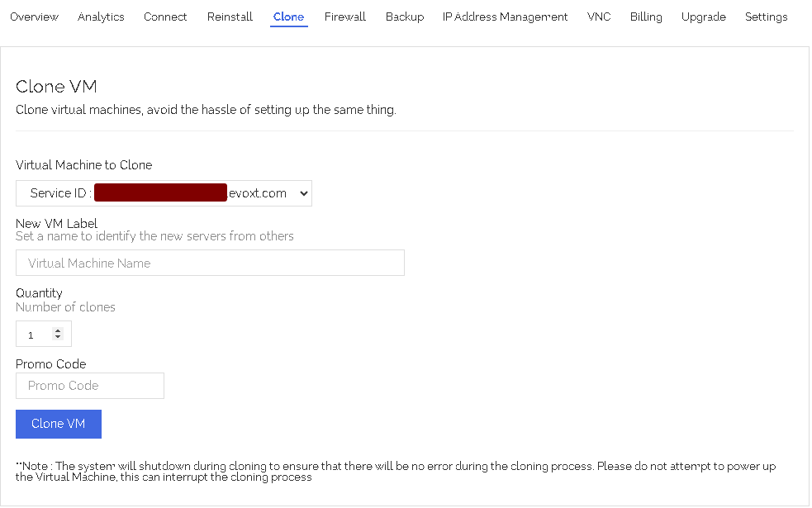The height and width of the screenshot is (508, 812).
Task: Open the Reinstall tab
Action: (230, 17)
